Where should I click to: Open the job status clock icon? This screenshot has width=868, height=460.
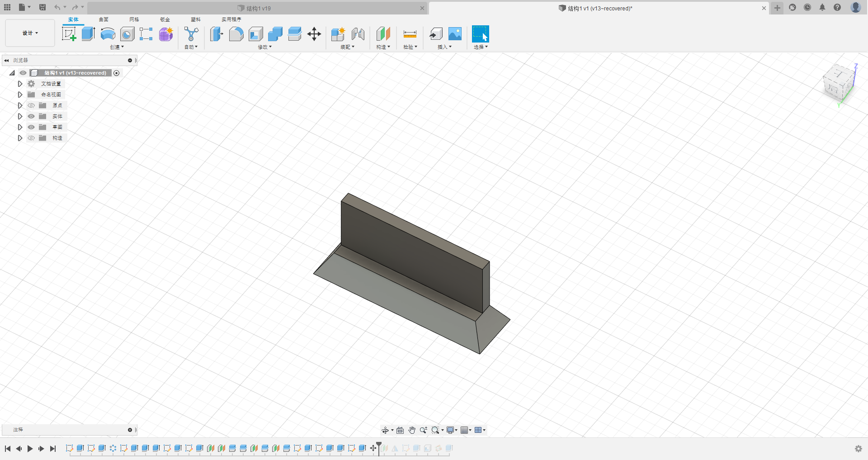point(807,7)
